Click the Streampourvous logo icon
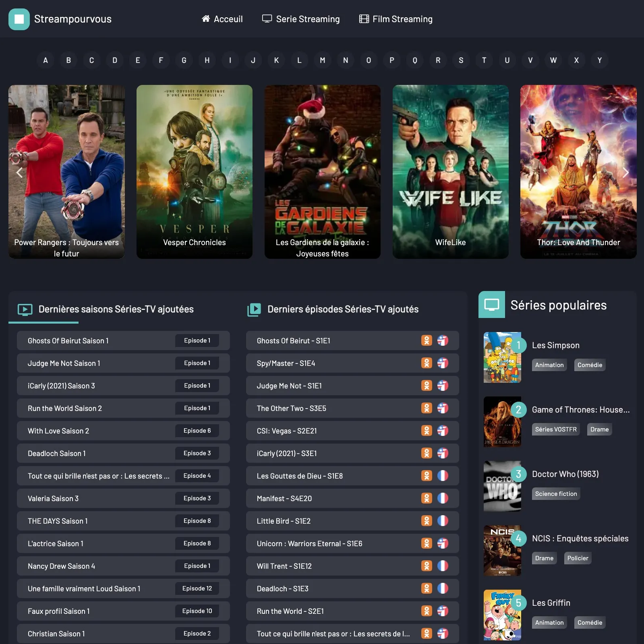The image size is (644, 644). tap(19, 19)
